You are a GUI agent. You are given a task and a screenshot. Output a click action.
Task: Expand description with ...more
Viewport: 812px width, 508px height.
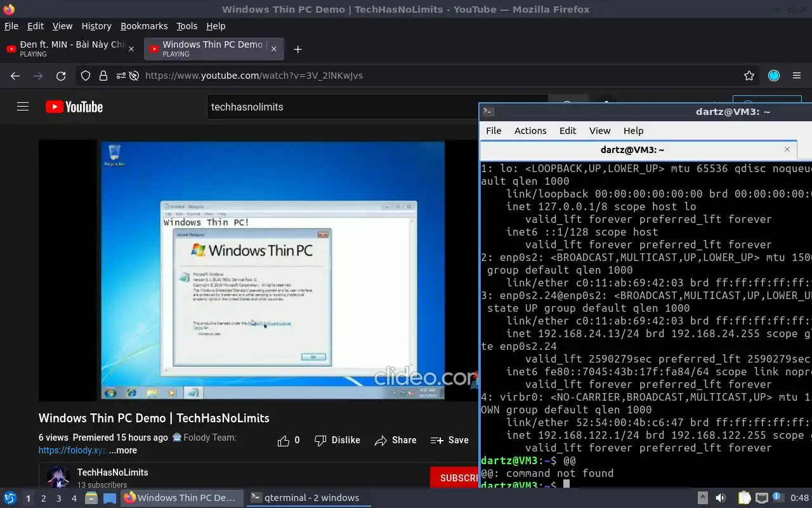click(x=122, y=450)
